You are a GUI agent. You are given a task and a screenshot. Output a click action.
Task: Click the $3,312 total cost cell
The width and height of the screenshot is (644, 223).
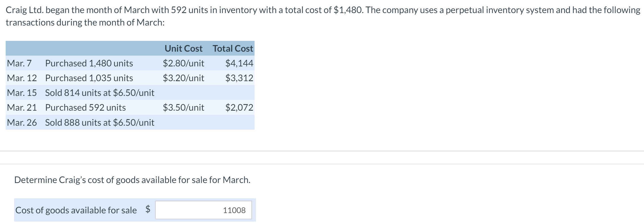pos(239,78)
